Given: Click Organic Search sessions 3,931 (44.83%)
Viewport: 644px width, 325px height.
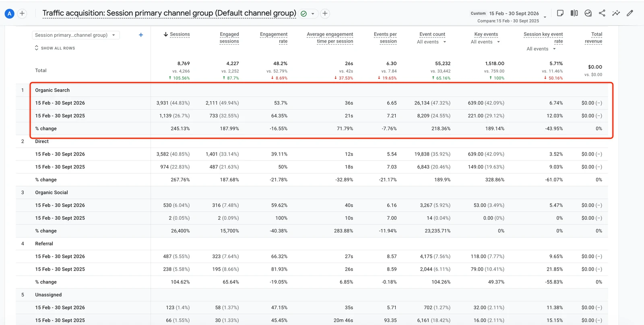Looking at the screenshot, I should pyautogui.click(x=173, y=103).
